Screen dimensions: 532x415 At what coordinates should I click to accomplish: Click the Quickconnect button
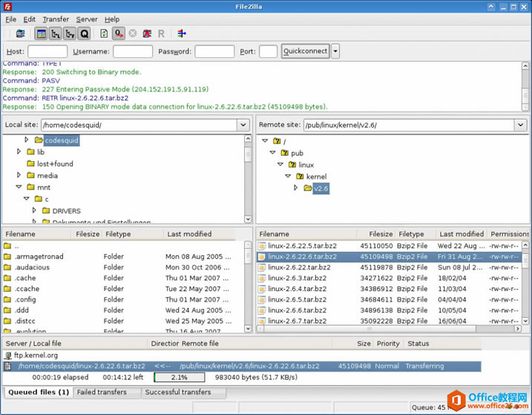tap(306, 51)
